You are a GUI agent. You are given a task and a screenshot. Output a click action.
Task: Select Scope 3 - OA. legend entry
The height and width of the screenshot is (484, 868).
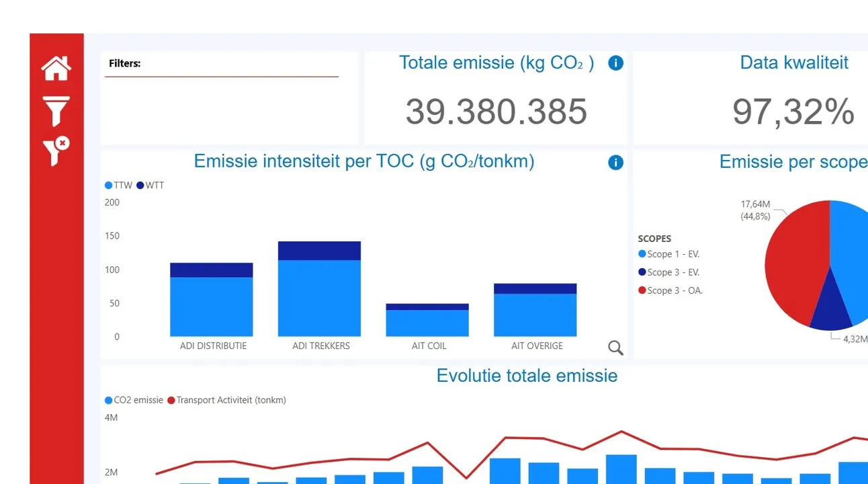point(670,290)
